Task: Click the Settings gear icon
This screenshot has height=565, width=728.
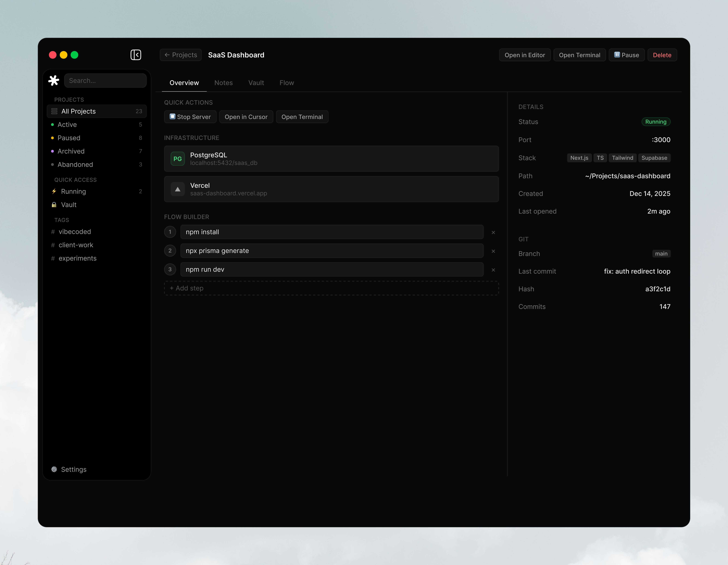Action: tap(54, 469)
